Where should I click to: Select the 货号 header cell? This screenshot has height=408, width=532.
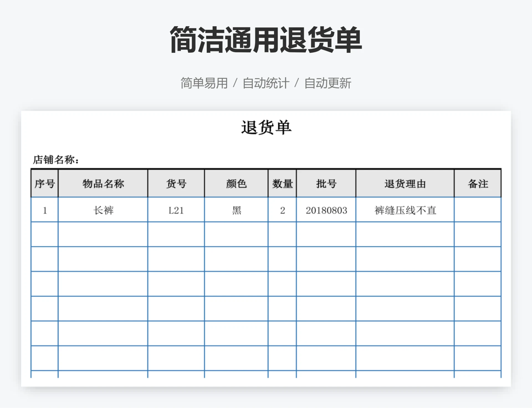(x=176, y=184)
